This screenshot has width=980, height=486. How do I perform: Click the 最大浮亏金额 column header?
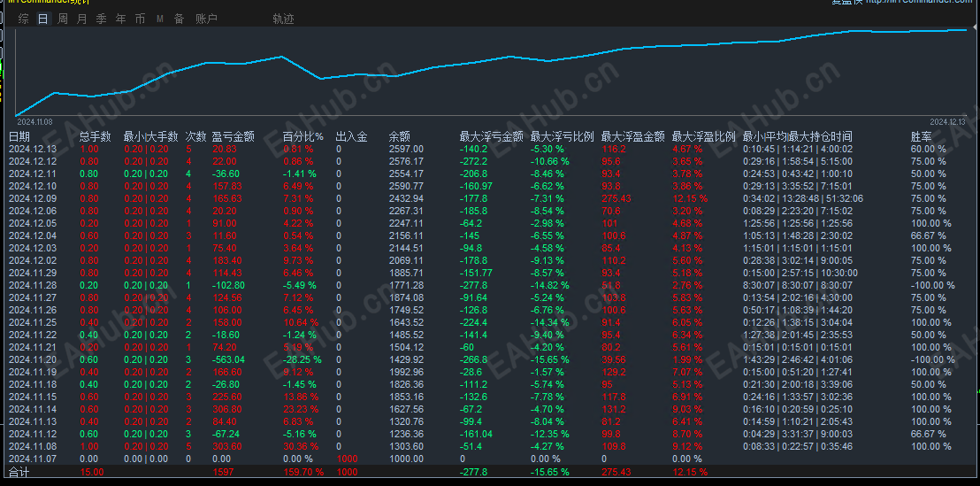[x=491, y=136]
